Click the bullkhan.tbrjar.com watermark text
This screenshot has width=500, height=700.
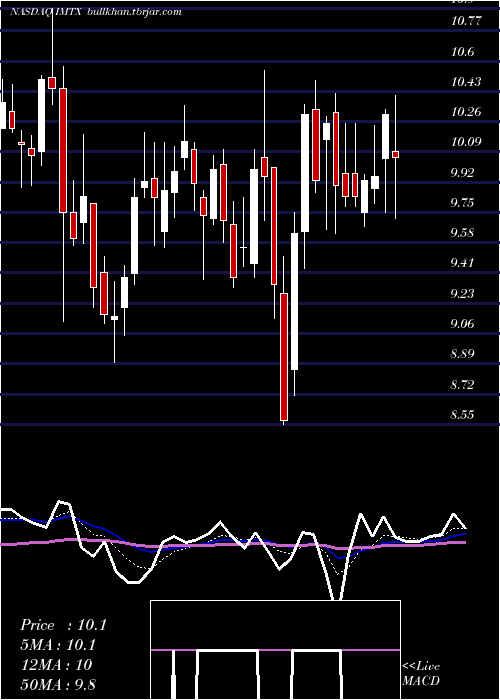135,12
